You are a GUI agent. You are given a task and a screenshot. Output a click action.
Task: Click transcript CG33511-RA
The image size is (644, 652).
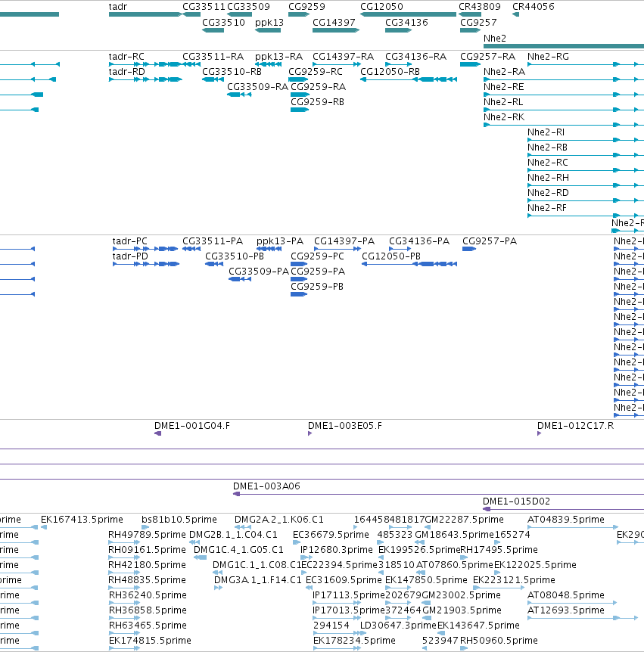point(213,57)
